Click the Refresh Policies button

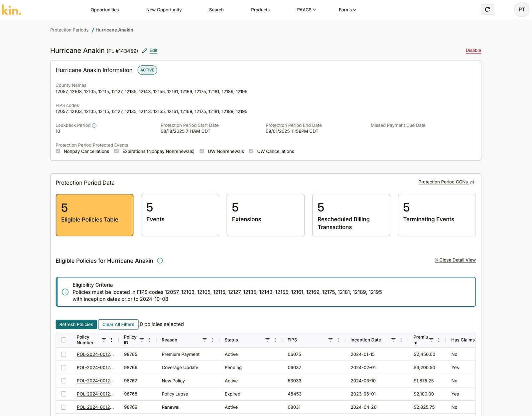tap(76, 325)
